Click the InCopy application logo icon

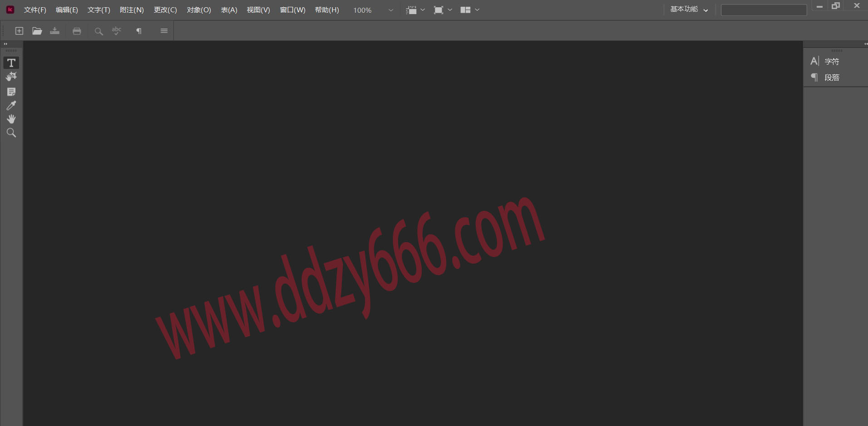click(10, 10)
